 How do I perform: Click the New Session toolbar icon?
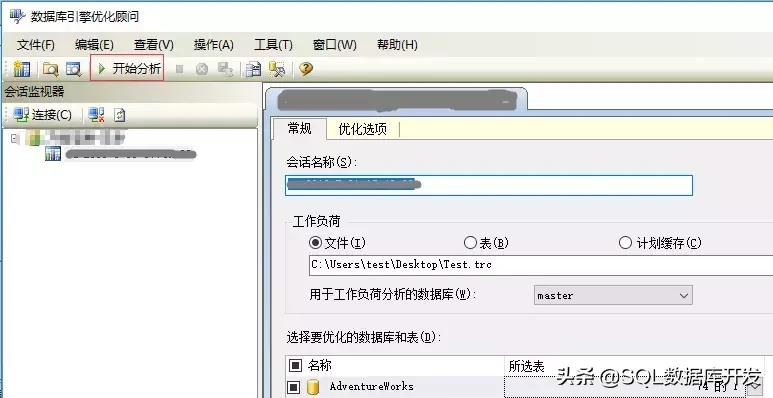(x=21, y=69)
